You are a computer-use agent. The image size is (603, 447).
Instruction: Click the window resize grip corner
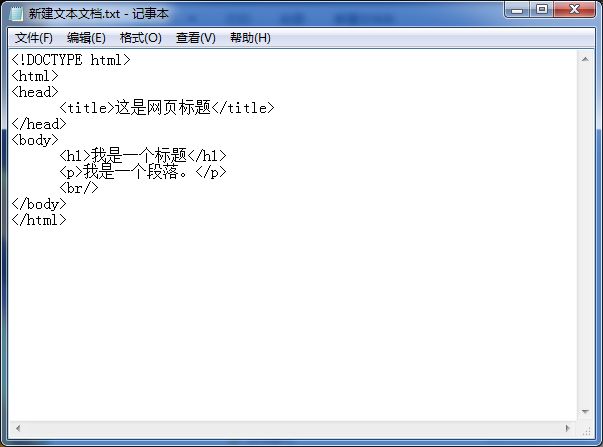click(x=586, y=430)
